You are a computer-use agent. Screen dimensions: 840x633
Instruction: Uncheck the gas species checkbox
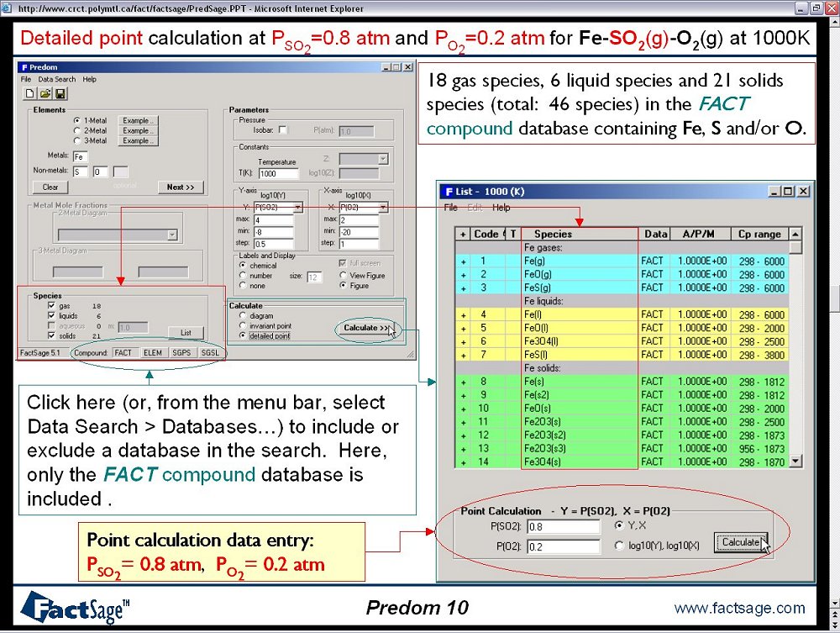[x=51, y=306]
